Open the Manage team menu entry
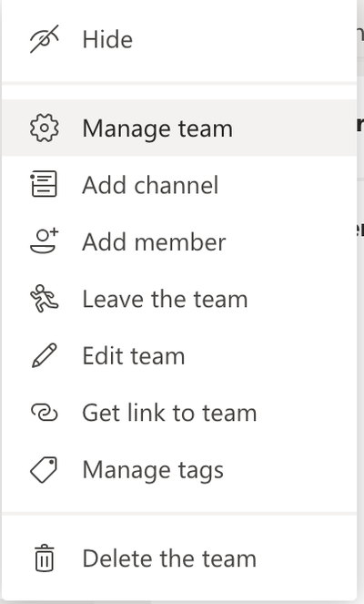 pyautogui.click(x=179, y=128)
